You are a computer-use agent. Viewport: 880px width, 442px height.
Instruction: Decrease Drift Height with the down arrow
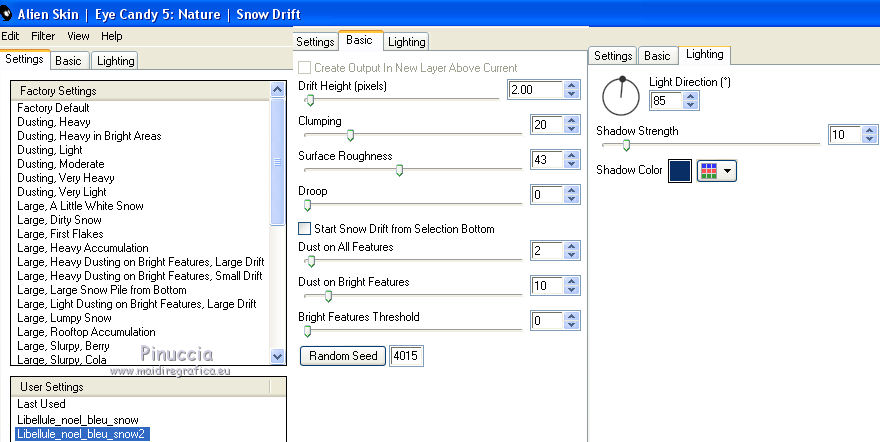[x=571, y=94]
